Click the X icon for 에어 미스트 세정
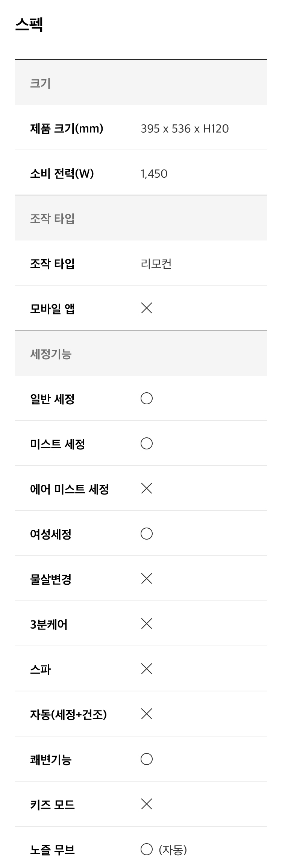The height and width of the screenshot is (868, 282). pyautogui.click(x=146, y=488)
